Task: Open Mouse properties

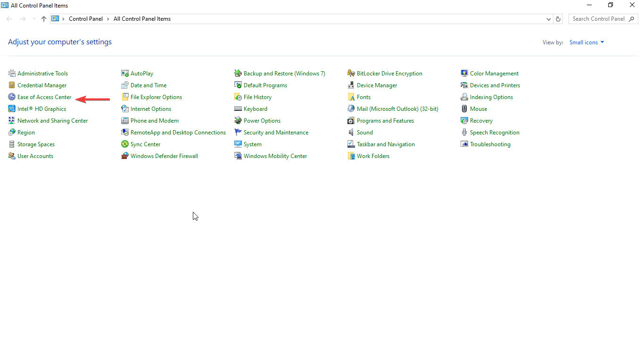Action: click(x=479, y=108)
